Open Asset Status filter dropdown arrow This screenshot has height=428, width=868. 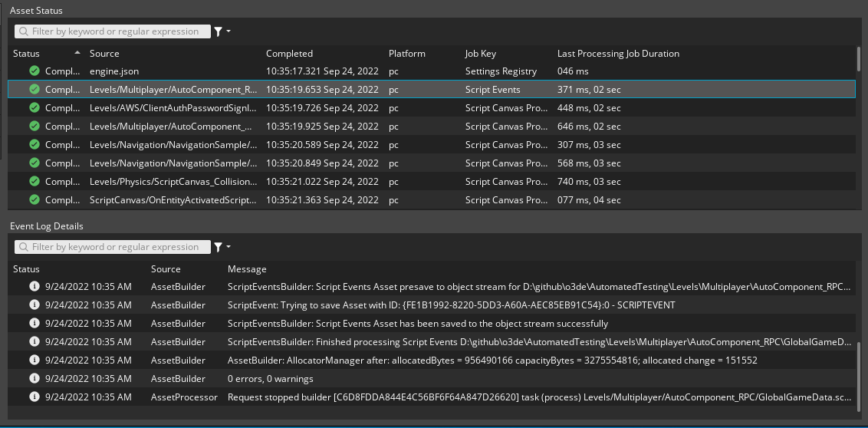coord(229,31)
